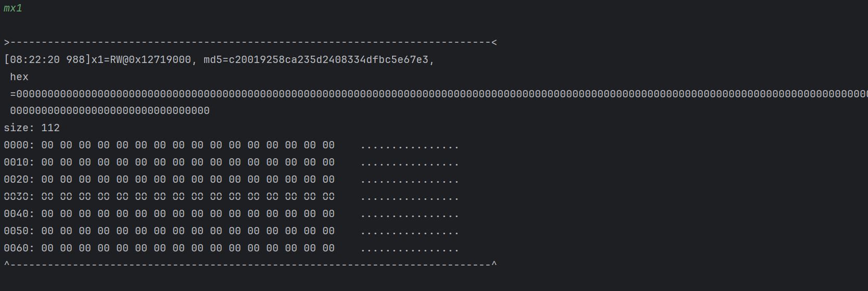This screenshot has height=291, width=868.
Task: Click the timestamp 08:22:20 988
Action: pyautogui.click(x=47, y=60)
